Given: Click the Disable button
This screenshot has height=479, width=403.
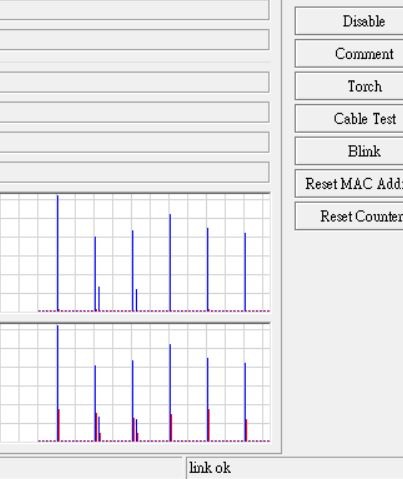Looking at the screenshot, I should coord(349,21).
